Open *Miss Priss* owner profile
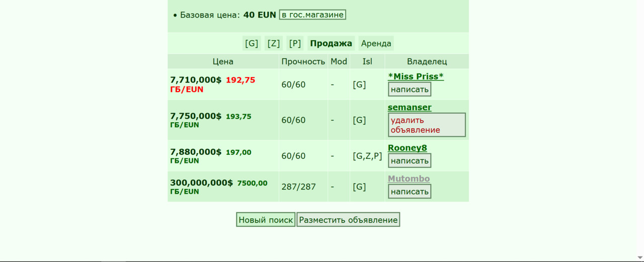Image resolution: width=644 pixels, height=262 pixels. pos(416,76)
